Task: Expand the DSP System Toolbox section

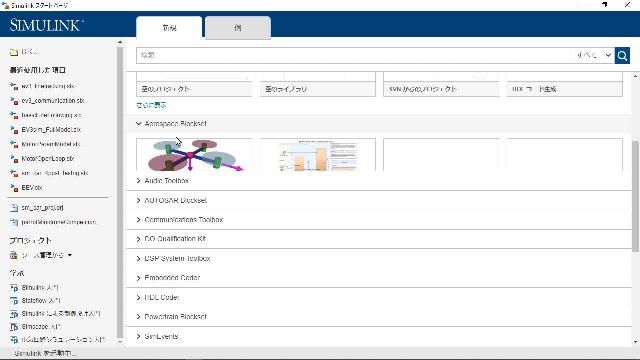Action: (138, 259)
